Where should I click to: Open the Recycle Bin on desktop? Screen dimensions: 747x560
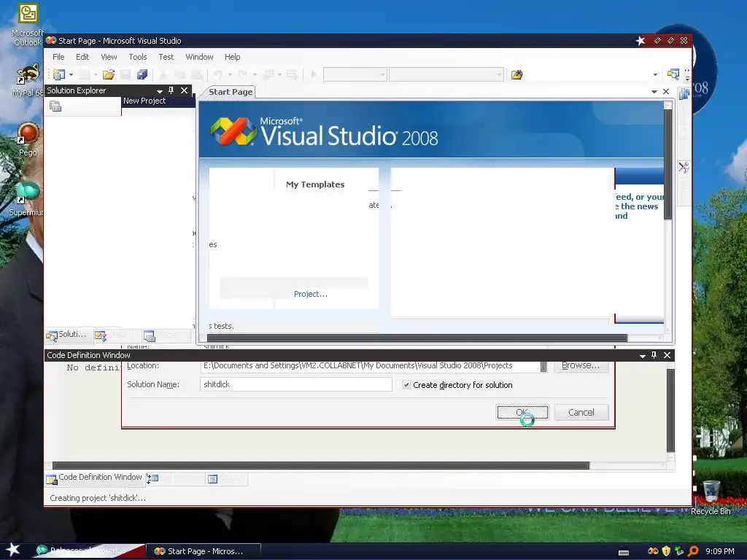(711, 497)
